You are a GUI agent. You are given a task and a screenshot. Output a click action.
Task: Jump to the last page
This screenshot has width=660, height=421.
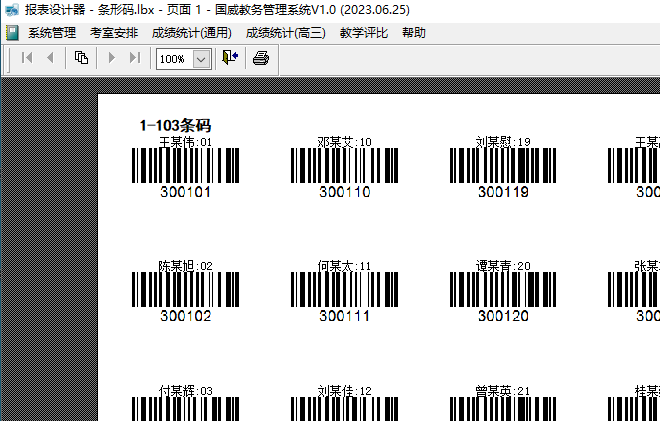tap(135, 58)
